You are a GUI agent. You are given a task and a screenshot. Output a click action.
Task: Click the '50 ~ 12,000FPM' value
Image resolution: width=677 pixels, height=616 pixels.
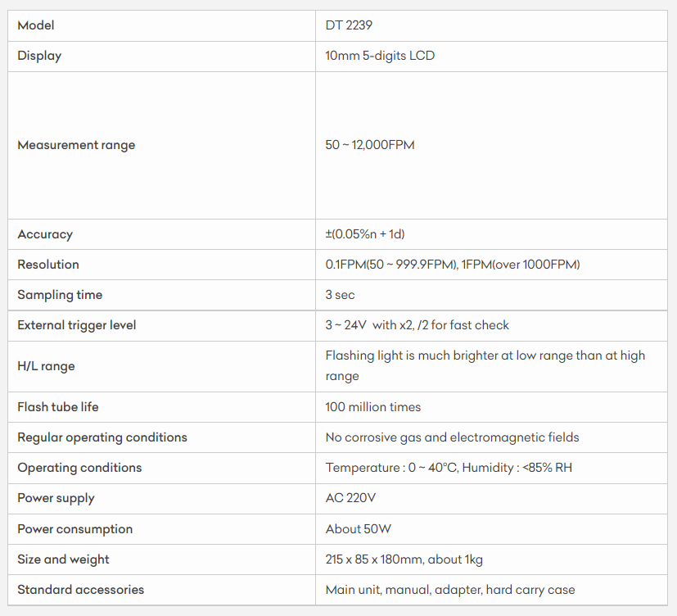coord(370,145)
